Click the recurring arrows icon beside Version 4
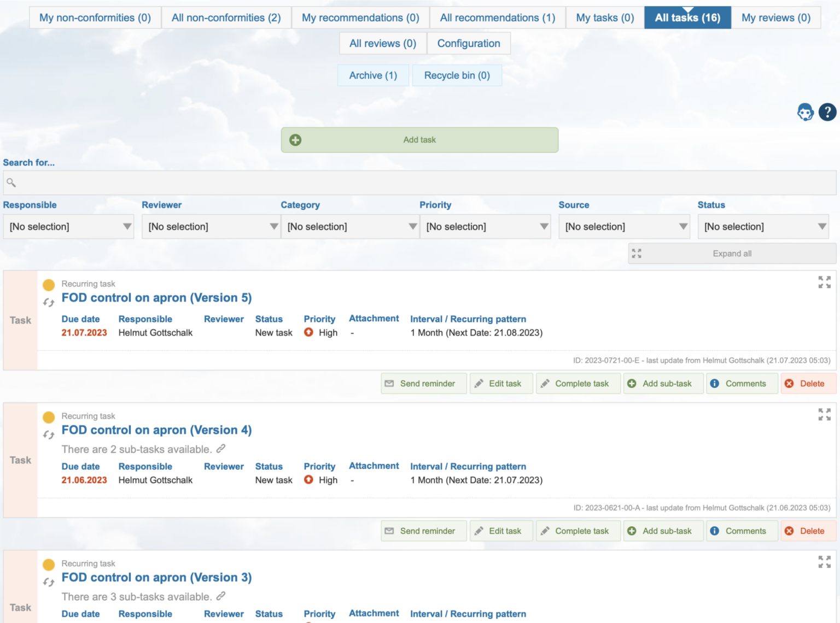This screenshot has width=840, height=623. coord(48,434)
